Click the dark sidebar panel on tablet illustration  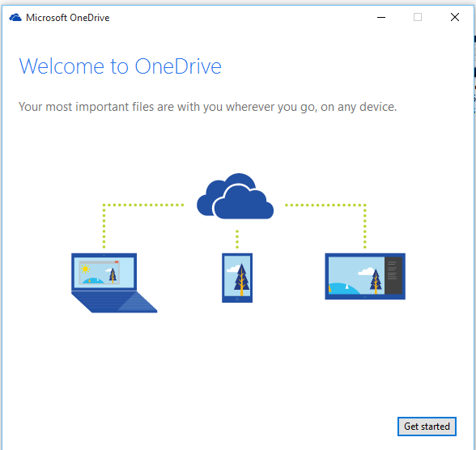(393, 275)
